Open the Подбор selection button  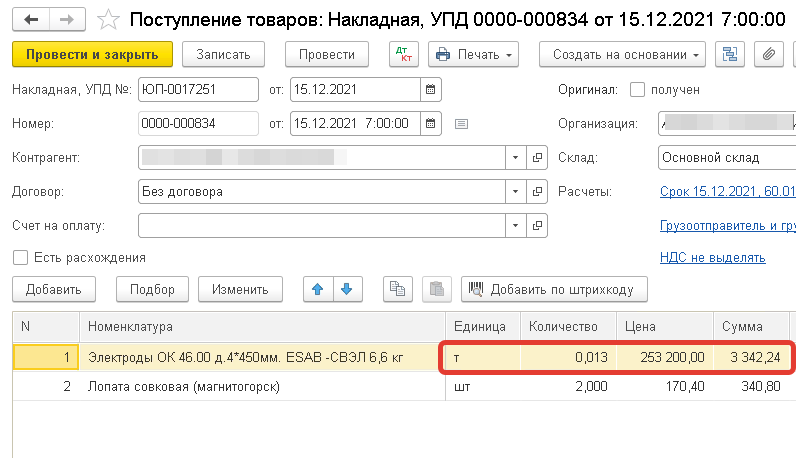click(152, 289)
